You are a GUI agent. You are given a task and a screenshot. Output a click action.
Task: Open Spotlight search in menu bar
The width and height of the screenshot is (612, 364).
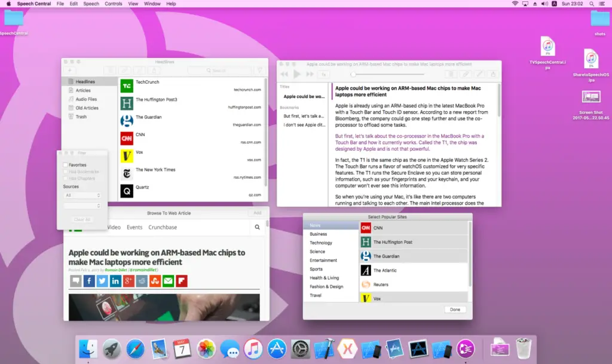tap(592, 4)
